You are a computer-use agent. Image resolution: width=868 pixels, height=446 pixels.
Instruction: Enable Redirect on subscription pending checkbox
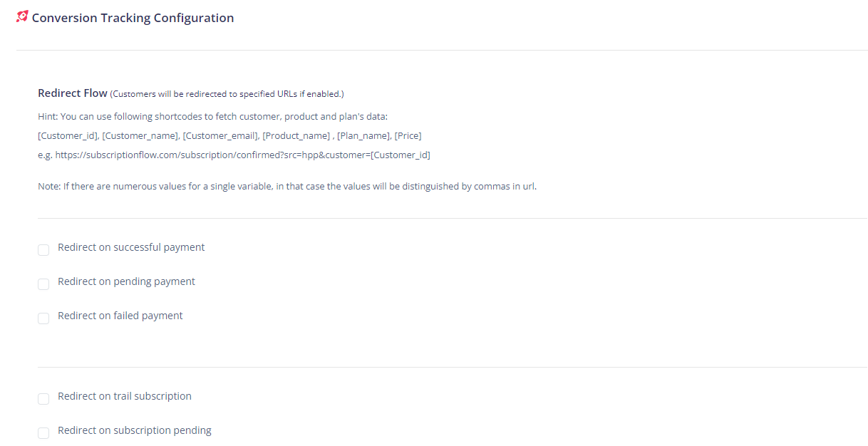(x=43, y=433)
